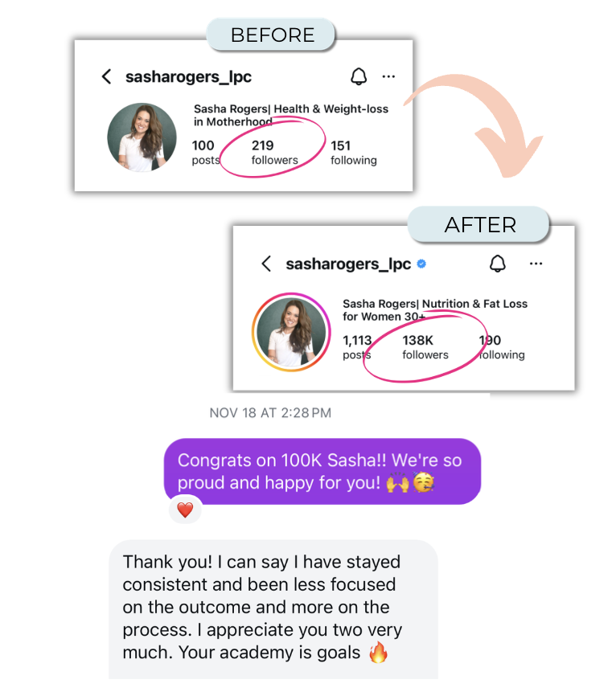
Task: Tap the notification bell in AFTER profile
Action: pyautogui.click(x=498, y=264)
